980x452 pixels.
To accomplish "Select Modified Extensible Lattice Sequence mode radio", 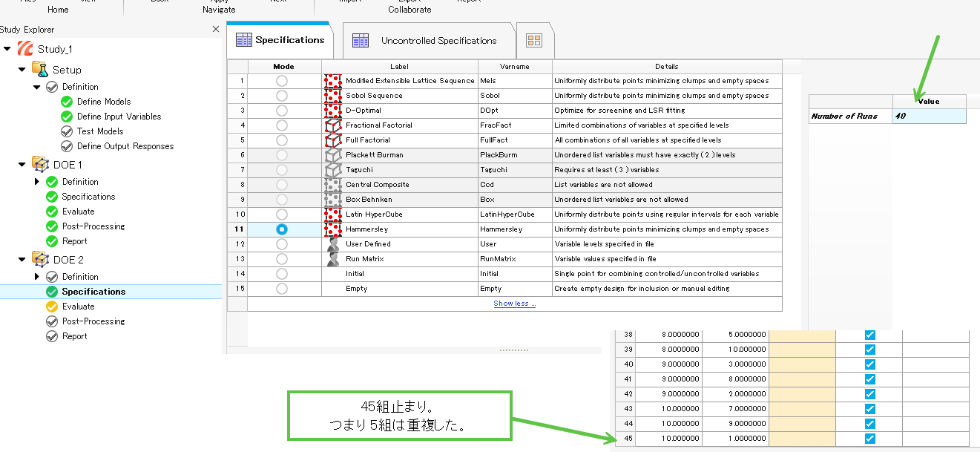I will pyautogui.click(x=282, y=81).
